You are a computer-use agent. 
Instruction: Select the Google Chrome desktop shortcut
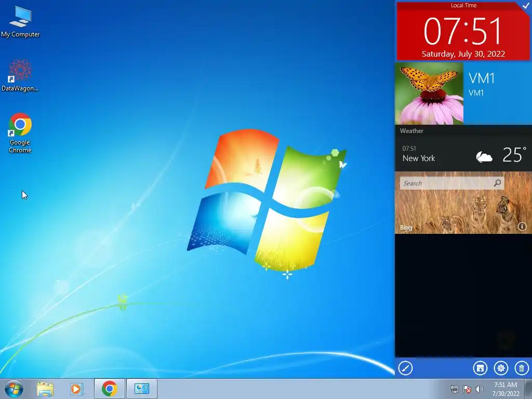tap(20, 133)
